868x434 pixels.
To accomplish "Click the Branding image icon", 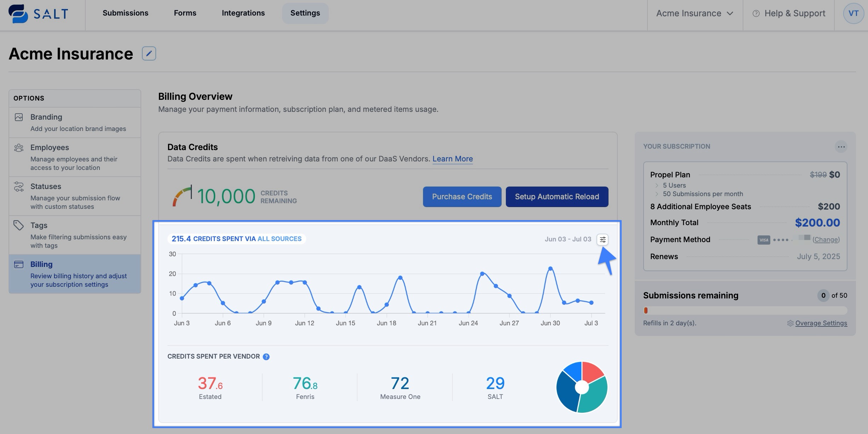I will (19, 117).
